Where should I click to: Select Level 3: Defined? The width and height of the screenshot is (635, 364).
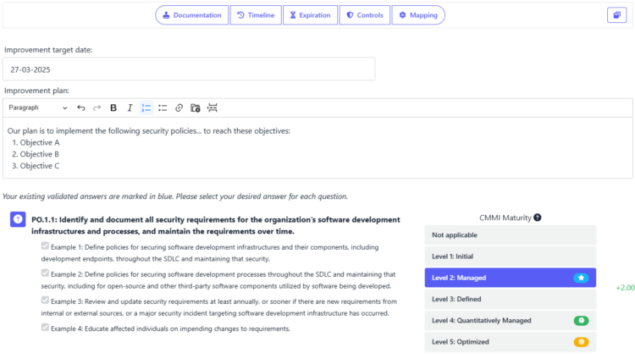tap(511, 299)
